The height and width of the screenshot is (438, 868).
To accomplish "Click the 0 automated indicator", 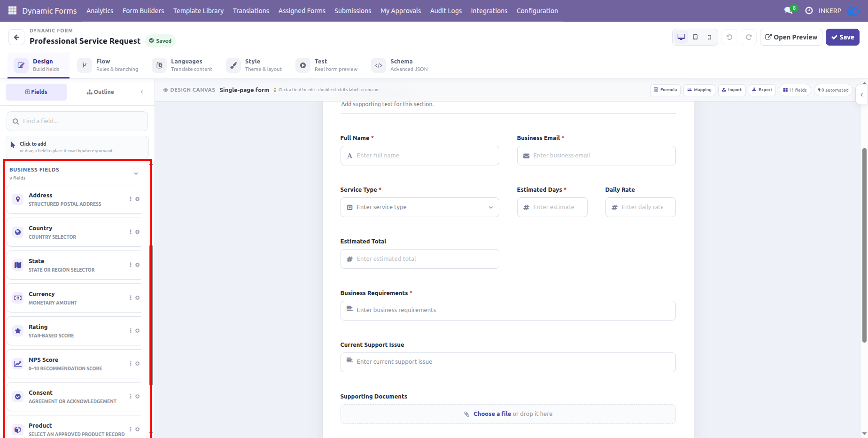I will pyautogui.click(x=833, y=90).
